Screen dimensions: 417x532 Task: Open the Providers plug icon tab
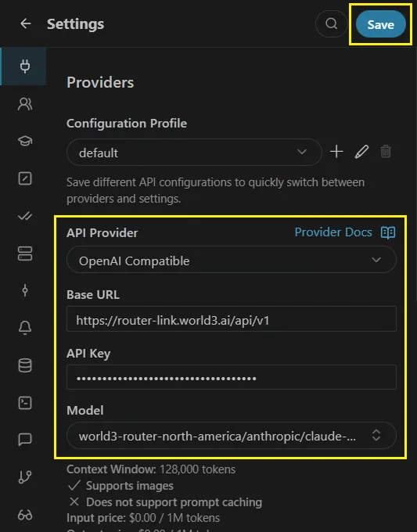[24, 66]
